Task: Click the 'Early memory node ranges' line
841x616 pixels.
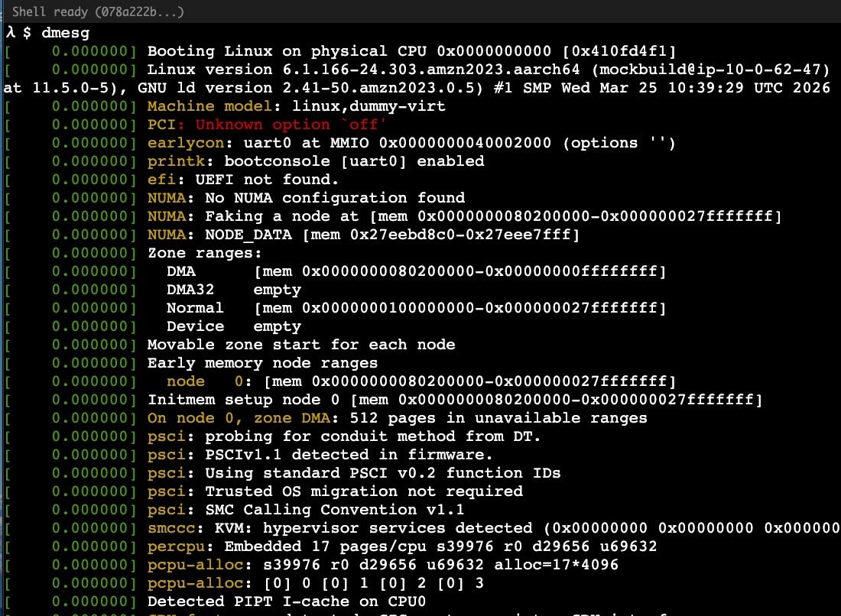Action: click(x=263, y=363)
